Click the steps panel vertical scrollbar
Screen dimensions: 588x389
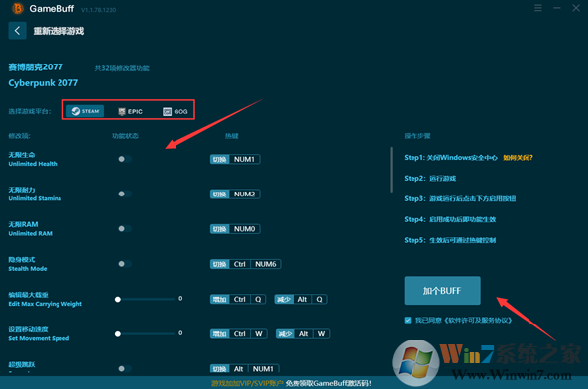click(x=391, y=170)
